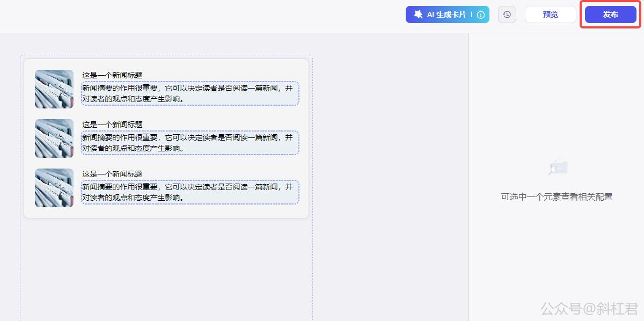
Task: Select the second news summary text block
Action: point(190,143)
